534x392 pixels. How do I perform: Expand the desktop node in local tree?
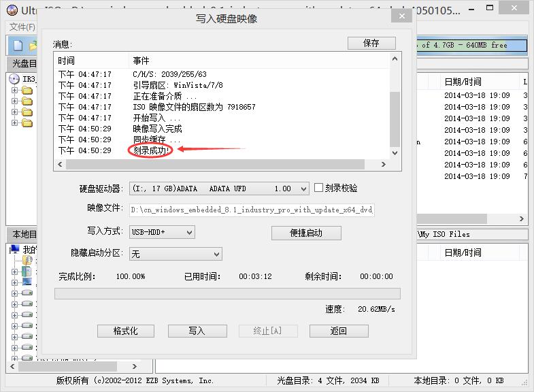coord(14,282)
